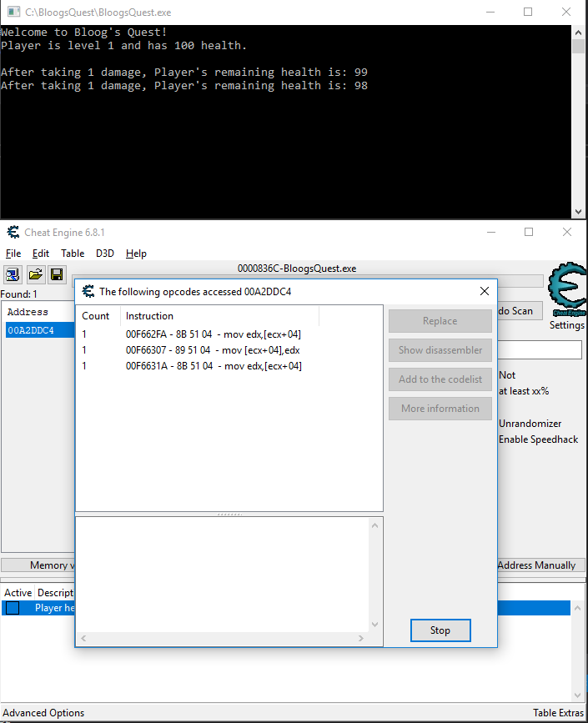Open the process selector computer icon
The width and height of the screenshot is (588, 723).
13,275
